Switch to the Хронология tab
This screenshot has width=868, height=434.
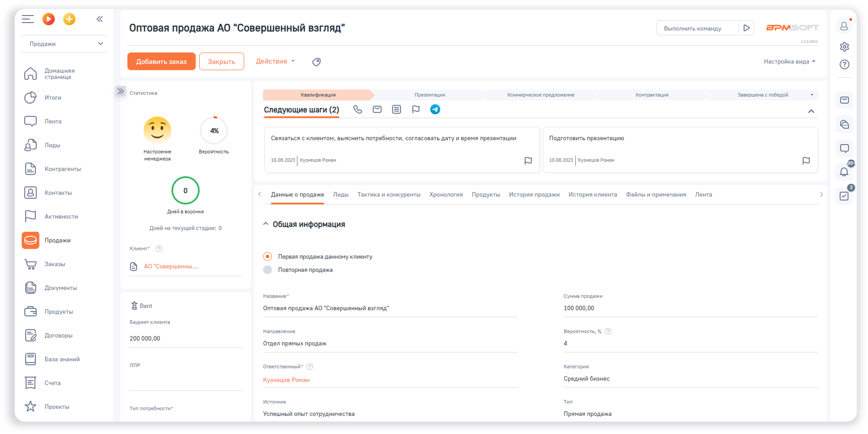click(x=446, y=194)
